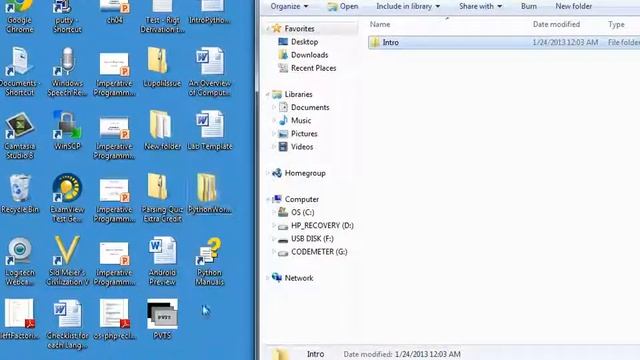Image resolution: width=640 pixels, height=360 pixels.
Task: Click the Open toolbar button
Action: click(343, 6)
